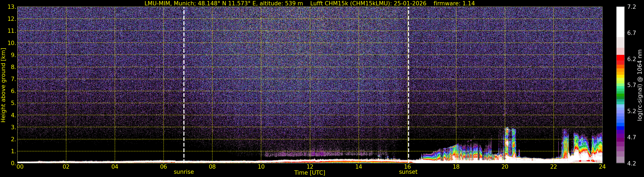Click the height axis tick "6."

point(13,91)
